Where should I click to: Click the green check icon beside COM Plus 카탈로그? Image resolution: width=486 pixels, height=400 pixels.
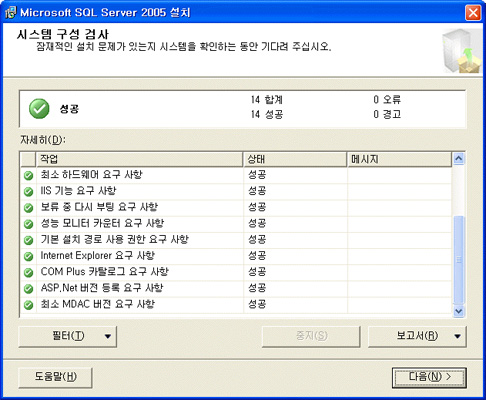(x=29, y=272)
